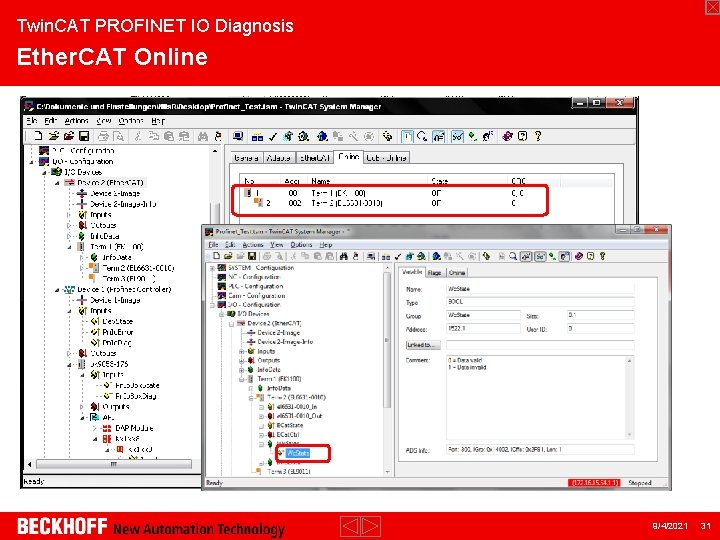The image size is (720, 540).
Task: Click New document icon in back window toolbar
Action: pyautogui.click(x=39, y=136)
